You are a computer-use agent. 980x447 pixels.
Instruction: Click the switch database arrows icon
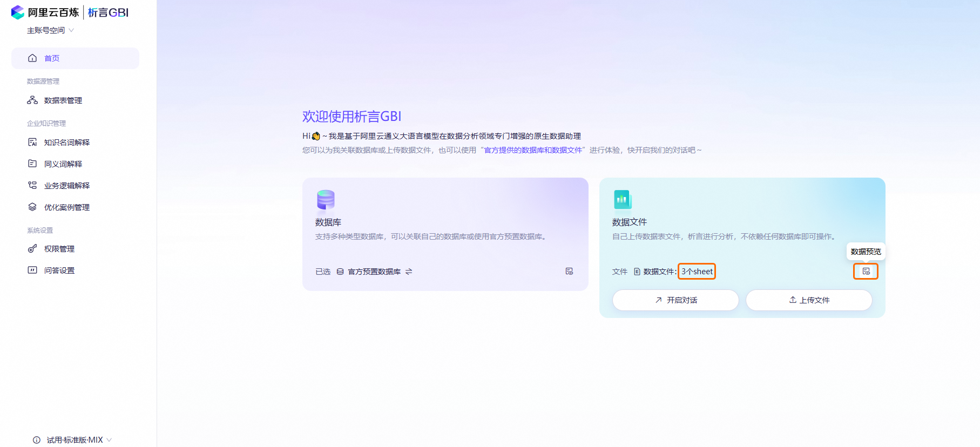(x=409, y=272)
